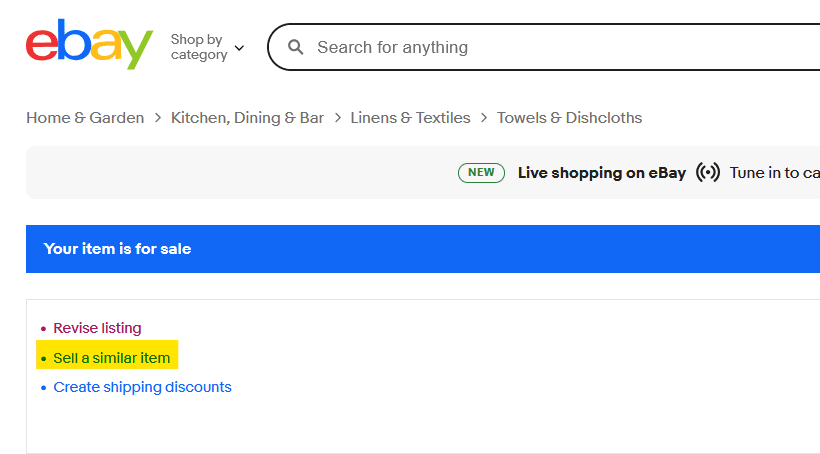820x454 pixels.
Task: Navigate to Linens & Textiles category
Action: tap(411, 118)
